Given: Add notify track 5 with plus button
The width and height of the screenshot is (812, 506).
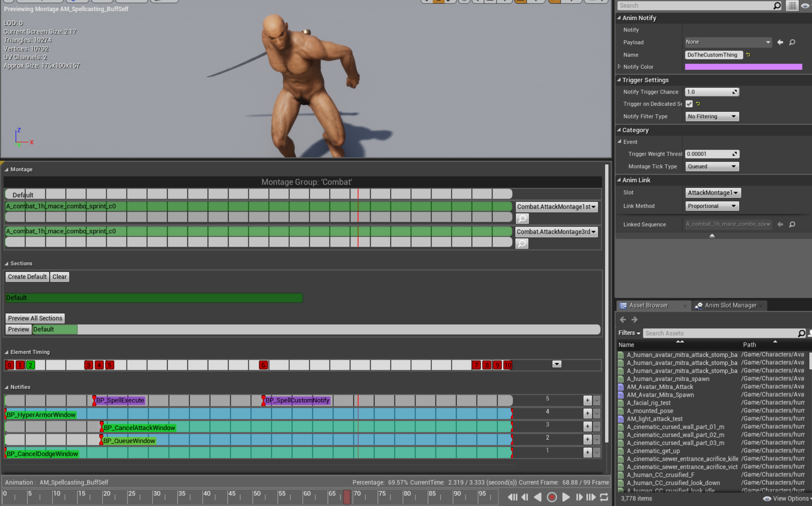Looking at the screenshot, I should [x=587, y=400].
